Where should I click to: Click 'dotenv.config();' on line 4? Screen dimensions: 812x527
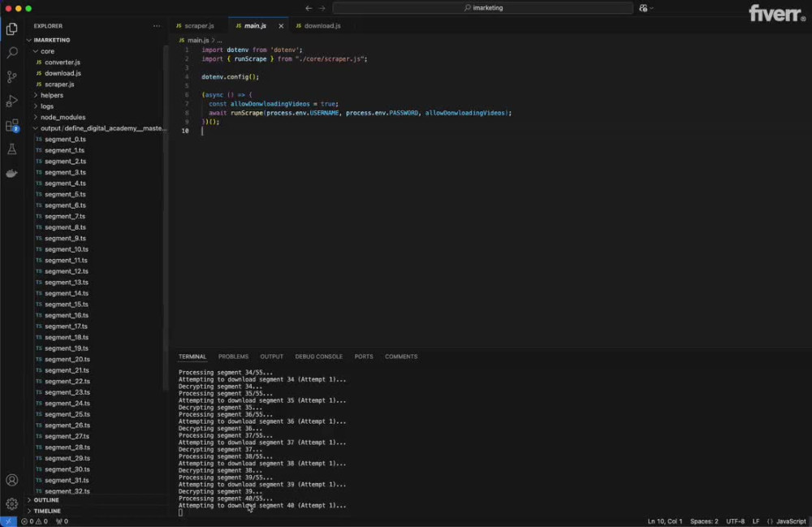click(230, 76)
